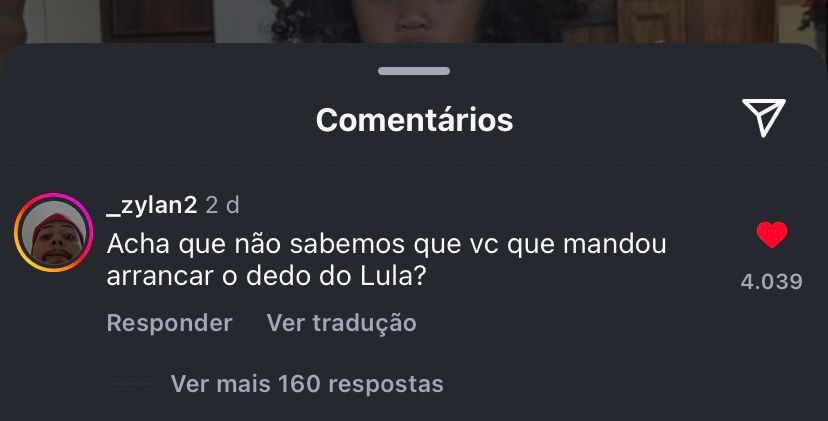Expand Ver mais 160 respostas
This screenshot has width=828, height=421.
(x=307, y=384)
